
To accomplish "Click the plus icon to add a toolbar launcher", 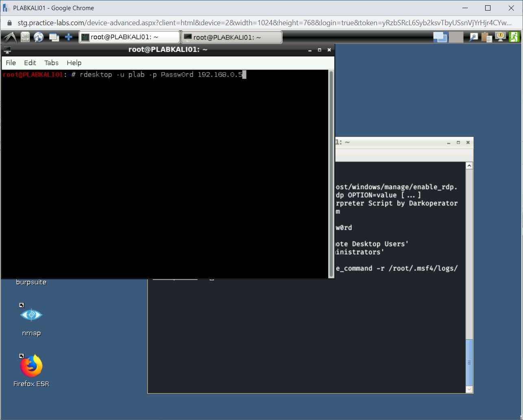I will [x=69, y=37].
